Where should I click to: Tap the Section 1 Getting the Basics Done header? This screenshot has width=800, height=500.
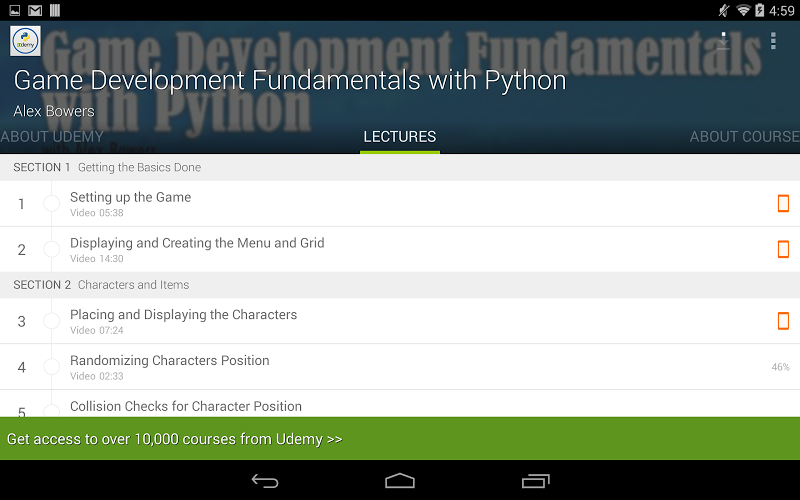tap(400, 167)
